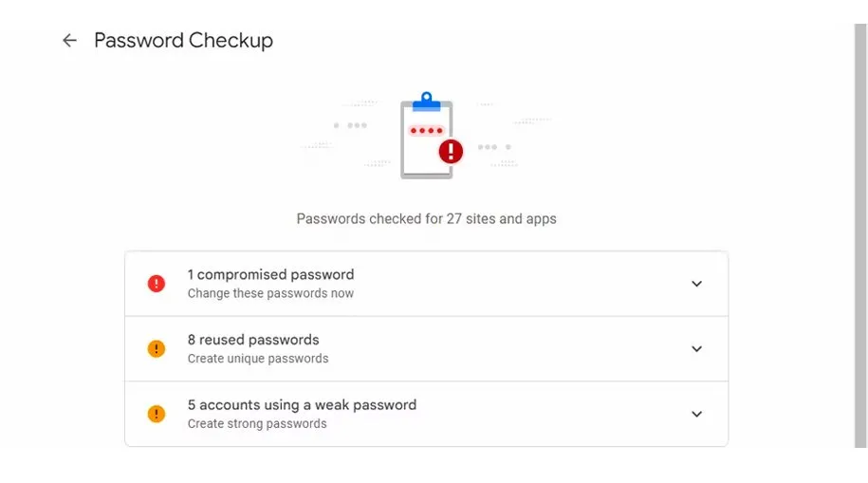Image resolution: width=868 pixels, height=483 pixels.
Task: Click "Change these passwords now" text
Action: 270,294
